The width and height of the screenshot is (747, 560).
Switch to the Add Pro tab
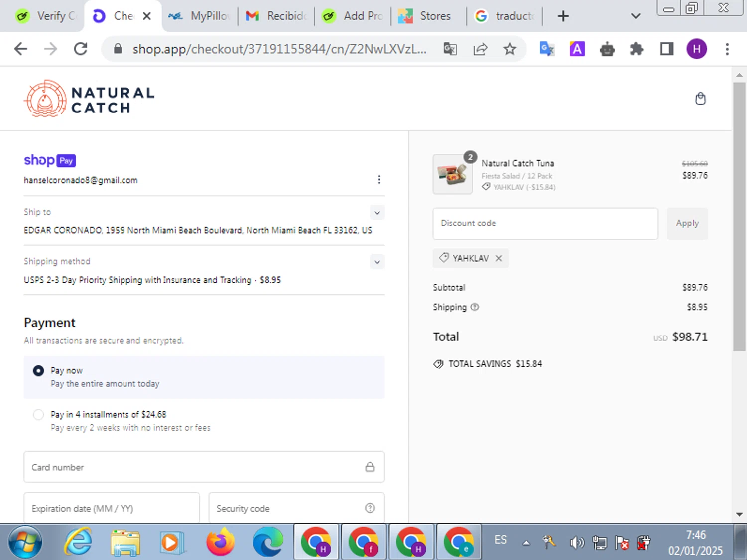353,16
